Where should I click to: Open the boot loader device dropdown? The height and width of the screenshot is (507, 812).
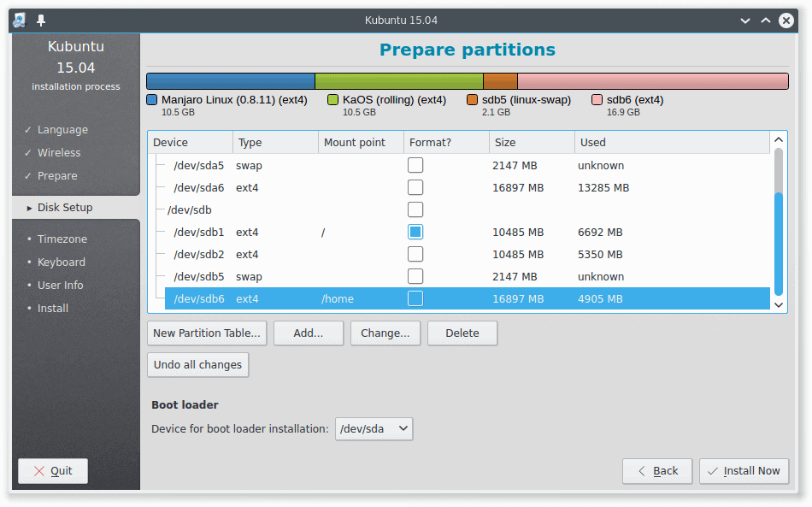coord(374,429)
